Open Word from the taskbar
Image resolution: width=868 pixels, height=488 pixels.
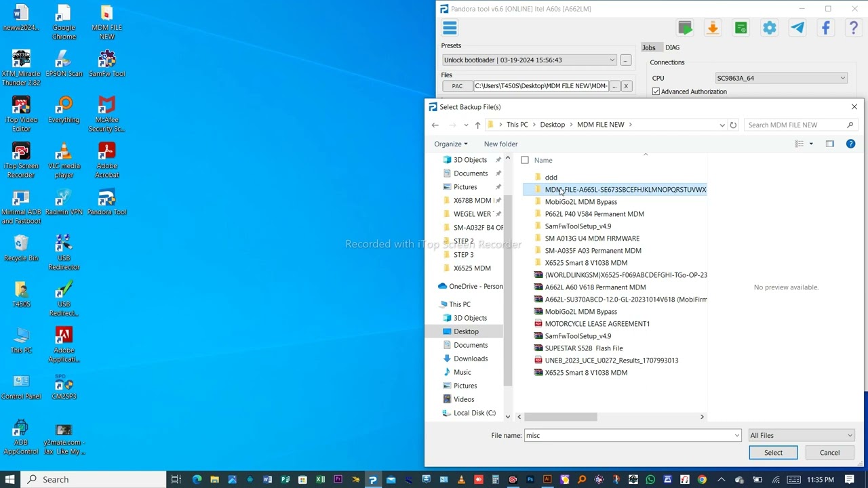pyautogui.click(x=267, y=480)
